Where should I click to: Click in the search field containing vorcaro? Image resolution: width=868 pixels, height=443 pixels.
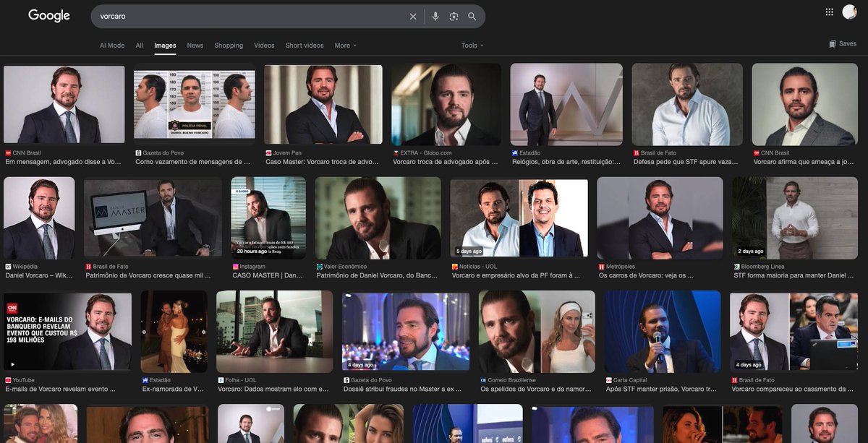click(250, 17)
